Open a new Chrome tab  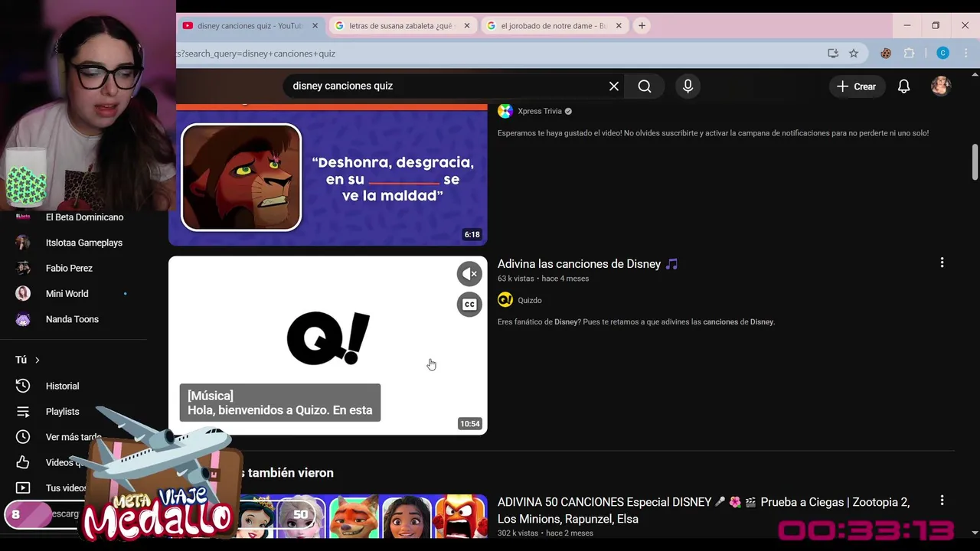[x=642, y=26]
